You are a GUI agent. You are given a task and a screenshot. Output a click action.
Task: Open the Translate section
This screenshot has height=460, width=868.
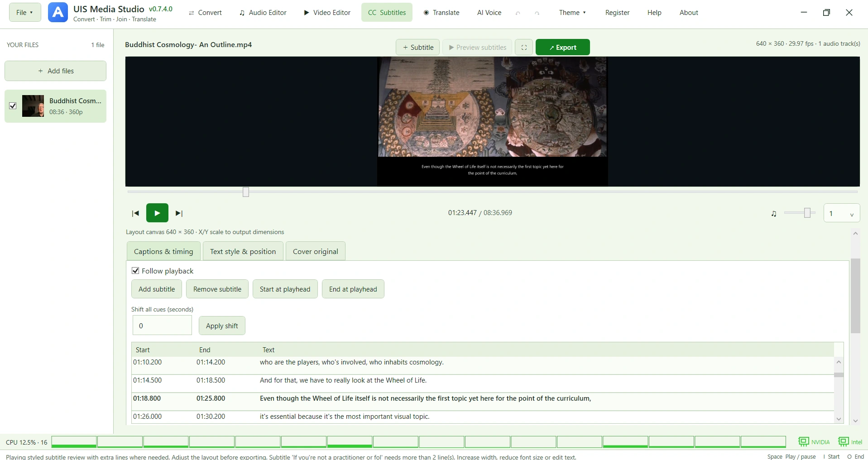click(441, 13)
